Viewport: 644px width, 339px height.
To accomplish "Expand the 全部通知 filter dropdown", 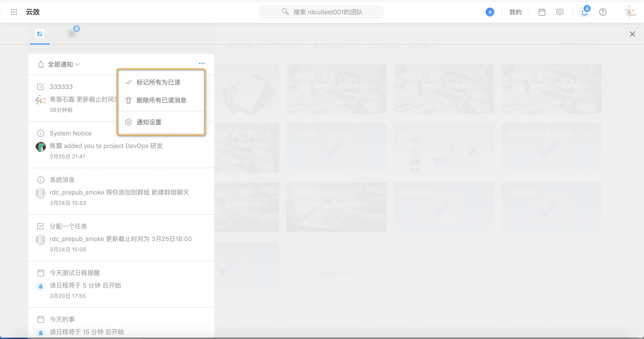I will coord(64,64).
